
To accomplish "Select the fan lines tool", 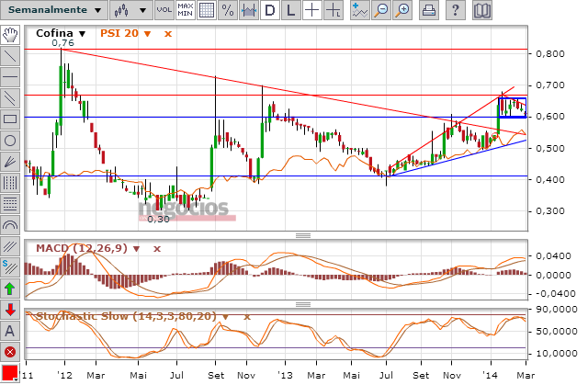I will pos(10,162).
